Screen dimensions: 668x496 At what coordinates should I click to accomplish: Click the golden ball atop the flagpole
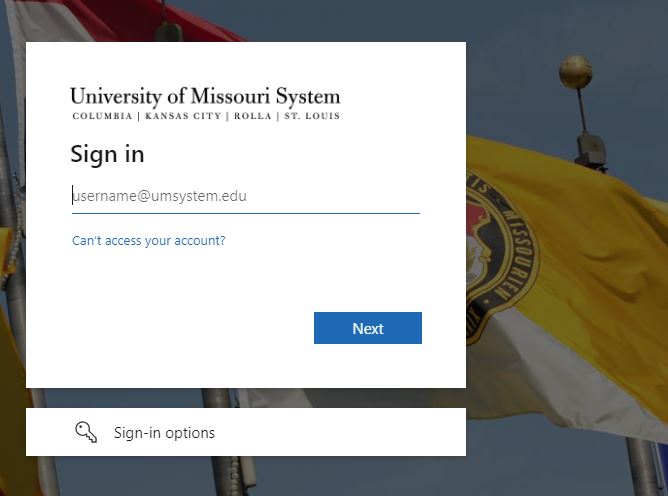(576, 72)
